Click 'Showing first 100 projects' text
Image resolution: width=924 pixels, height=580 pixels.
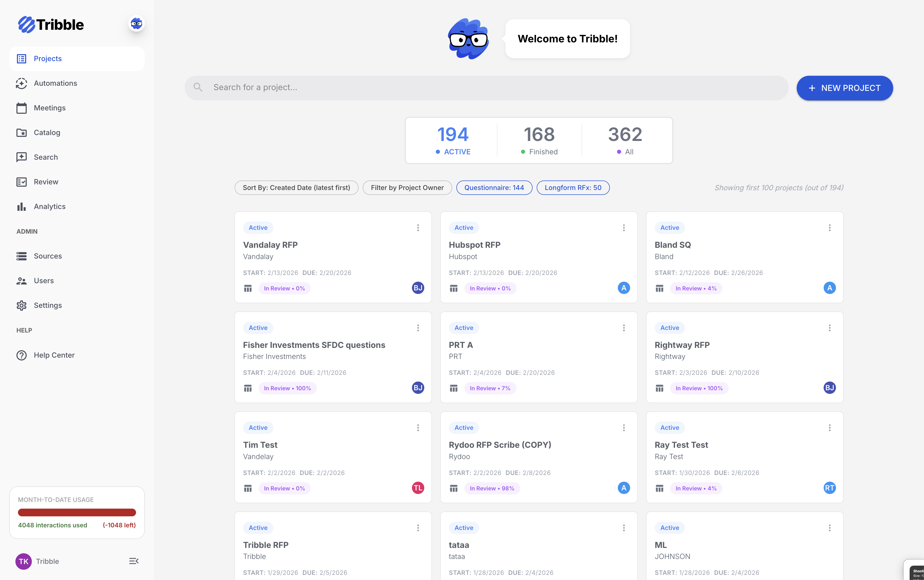[779, 188]
